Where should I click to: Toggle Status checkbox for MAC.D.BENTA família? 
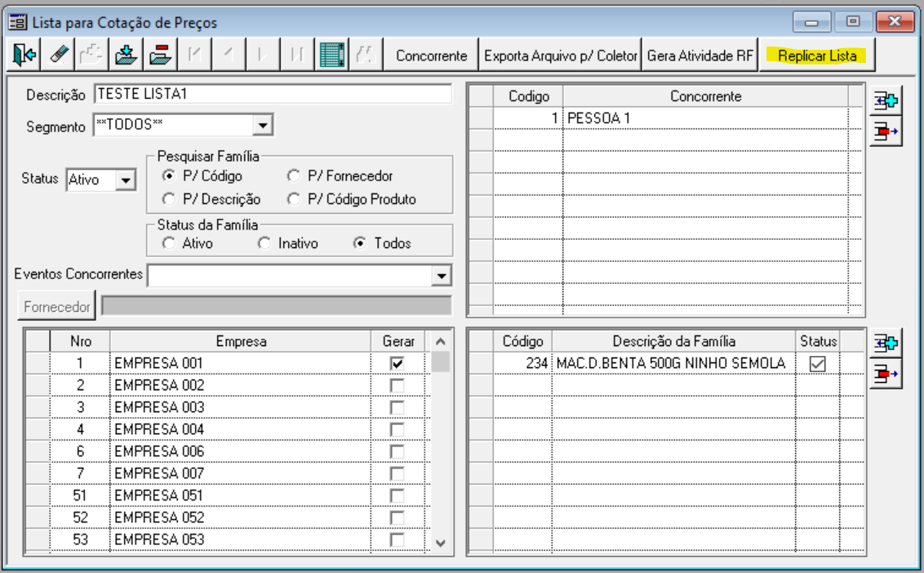817,364
